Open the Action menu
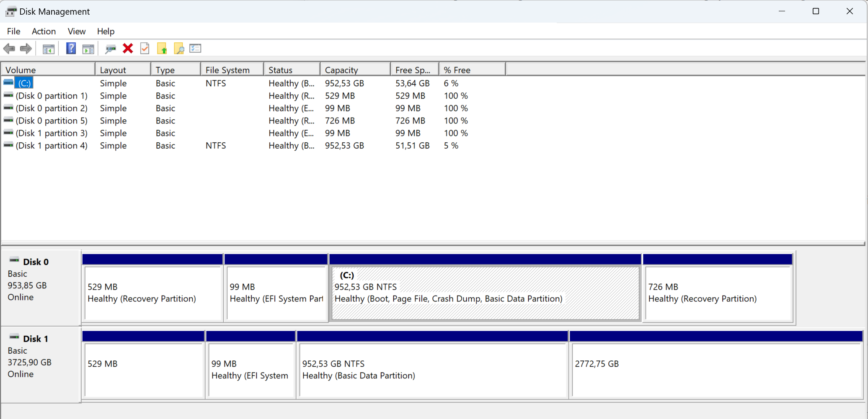Viewport: 868px width, 419px height. pyautogui.click(x=44, y=31)
